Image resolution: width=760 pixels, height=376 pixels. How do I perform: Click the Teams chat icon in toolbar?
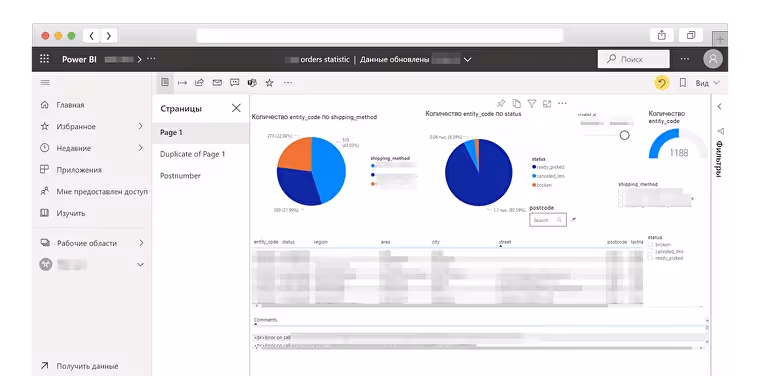[252, 83]
